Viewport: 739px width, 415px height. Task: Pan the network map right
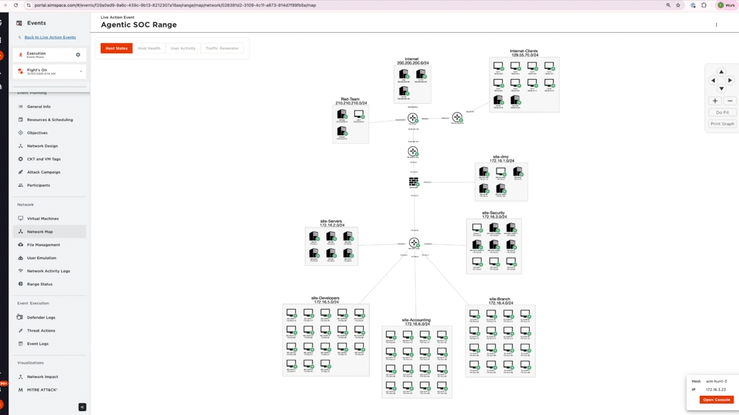(730, 80)
